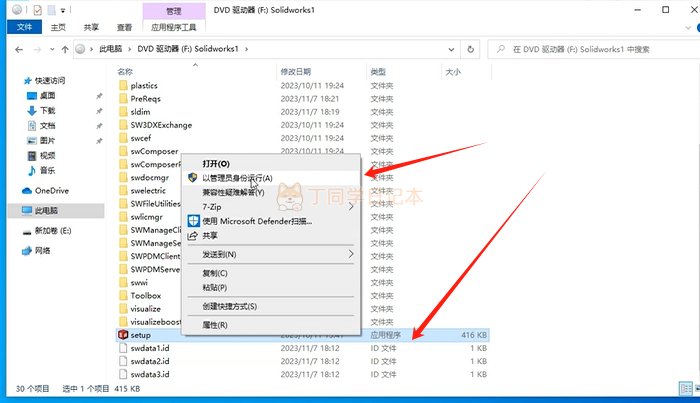
Task: Click 此电脑 in the address breadcrumb
Action: click(x=111, y=49)
